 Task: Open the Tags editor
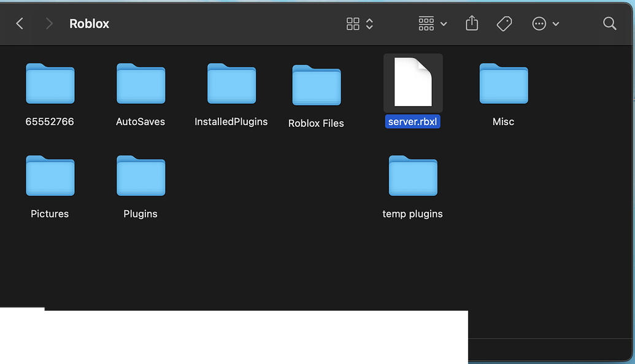[x=504, y=23]
